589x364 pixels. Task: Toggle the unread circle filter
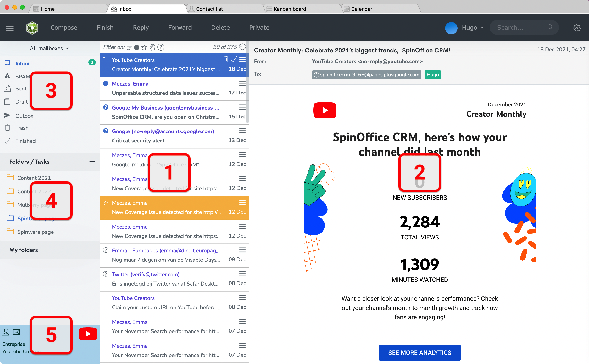[137, 47]
